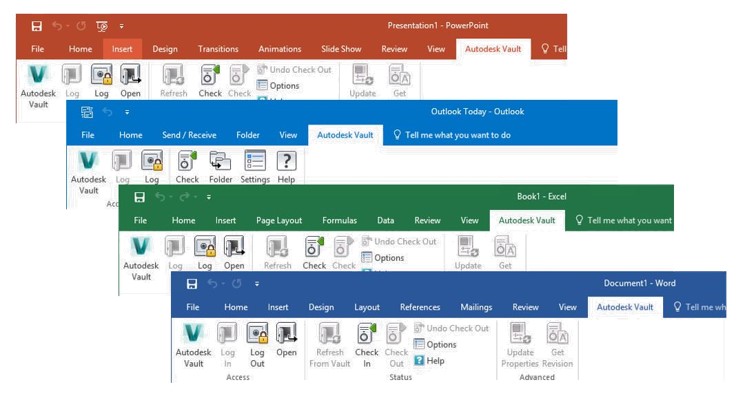745x400 pixels.
Task: Open Quick Access customize arrow in Outlook
Action: coord(127,112)
